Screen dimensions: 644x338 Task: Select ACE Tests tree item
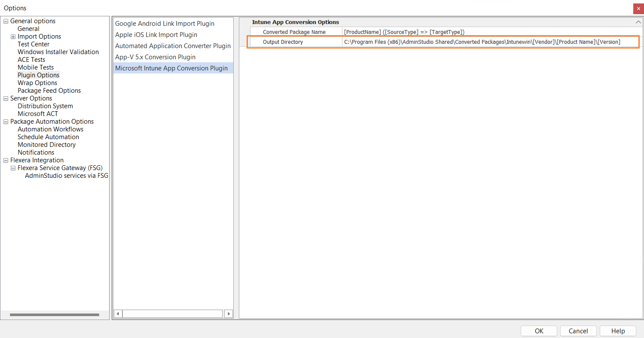point(31,60)
